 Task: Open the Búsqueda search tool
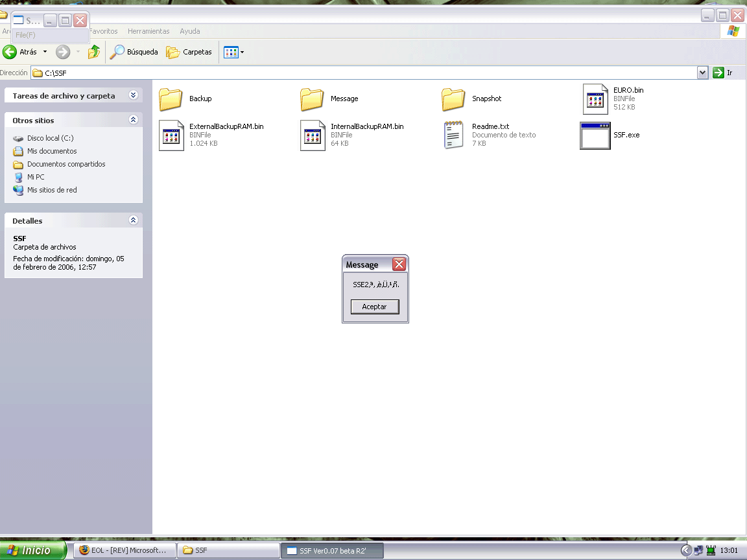(x=134, y=52)
